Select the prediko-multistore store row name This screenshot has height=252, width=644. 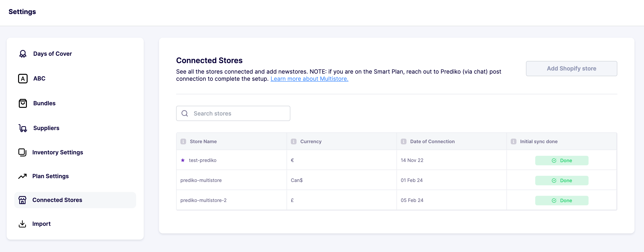coord(201,180)
